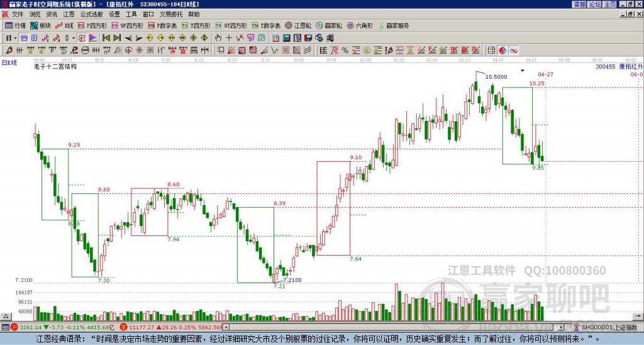Open the 江恩轮 Gann wheel tool

pyautogui.click(x=298, y=25)
